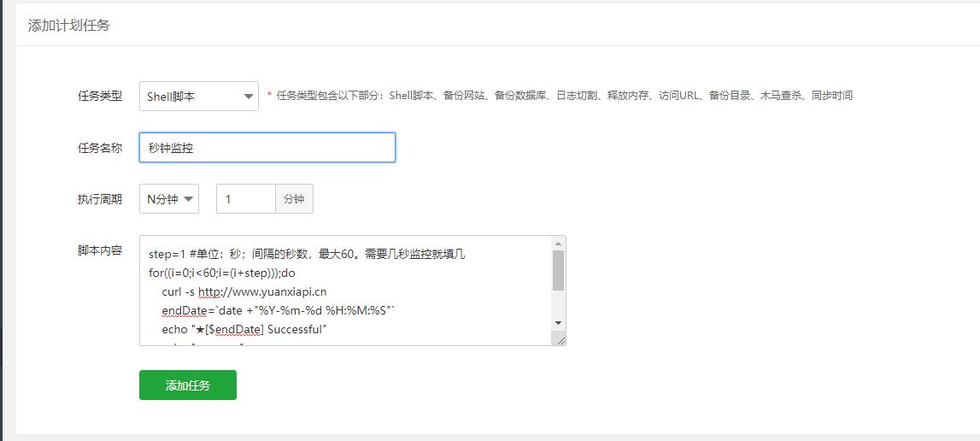Click the 脚本内容 field label

pyautogui.click(x=100, y=250)
